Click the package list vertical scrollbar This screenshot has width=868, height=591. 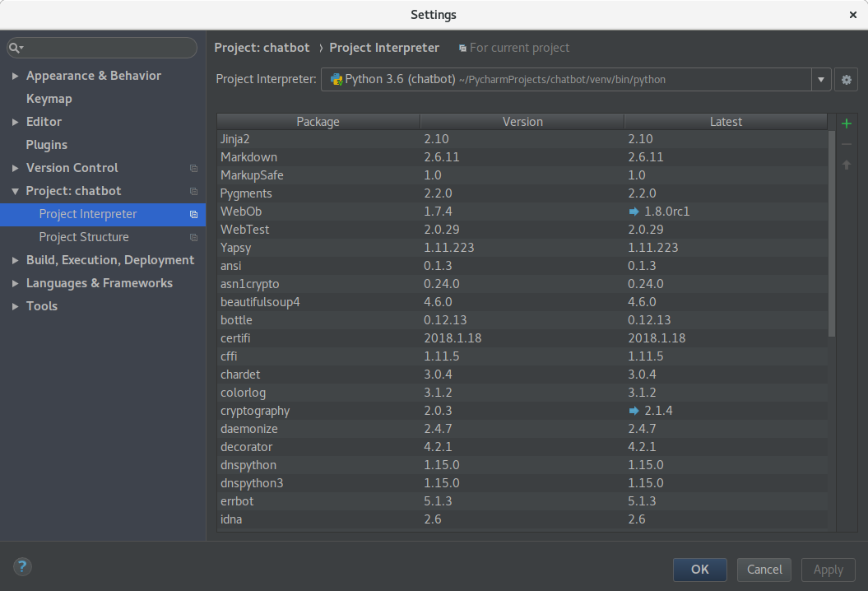coord(832,233)
